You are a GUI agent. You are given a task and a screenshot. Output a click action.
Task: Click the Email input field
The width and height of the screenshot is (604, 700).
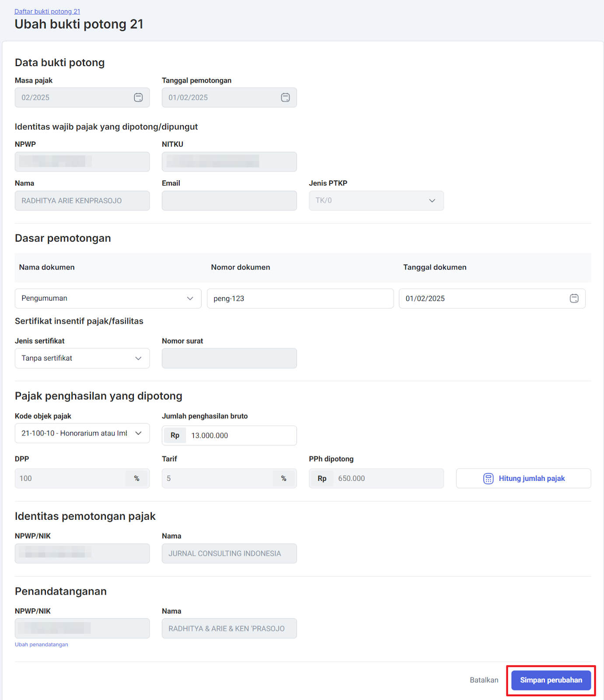(229, 201)
